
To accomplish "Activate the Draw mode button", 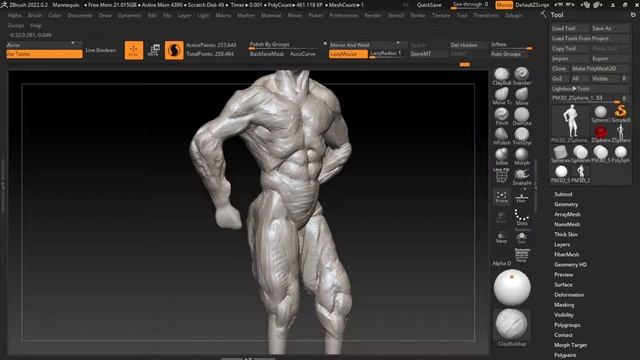I will [x=134, y=50].
